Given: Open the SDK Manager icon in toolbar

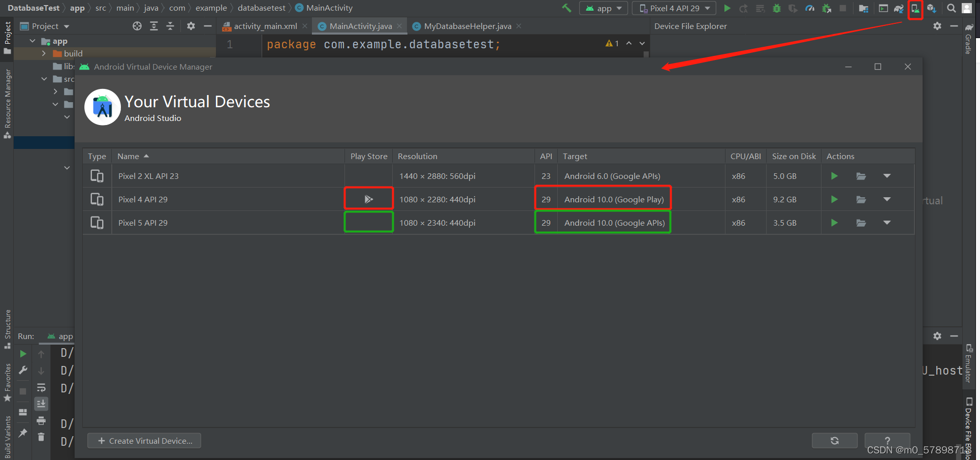Looking at the screenshot, I should (x=931, y=8).
